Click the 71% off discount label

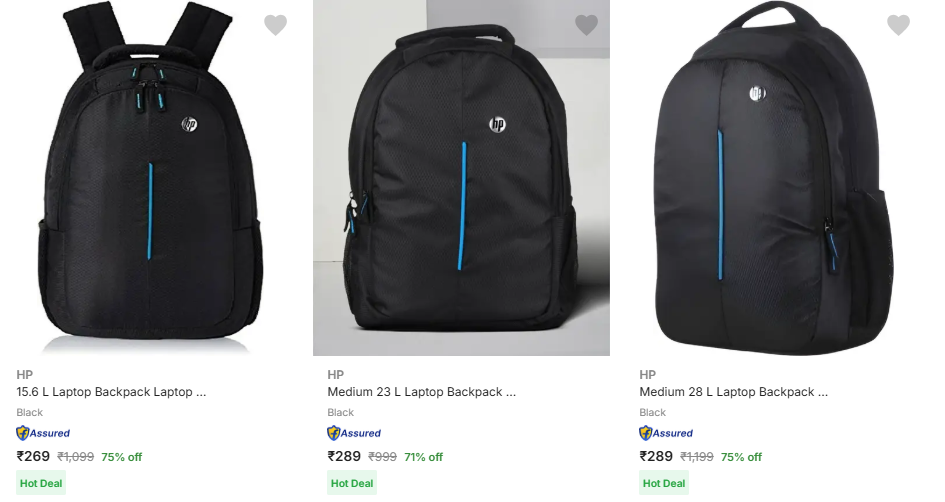tap(423, 457)
